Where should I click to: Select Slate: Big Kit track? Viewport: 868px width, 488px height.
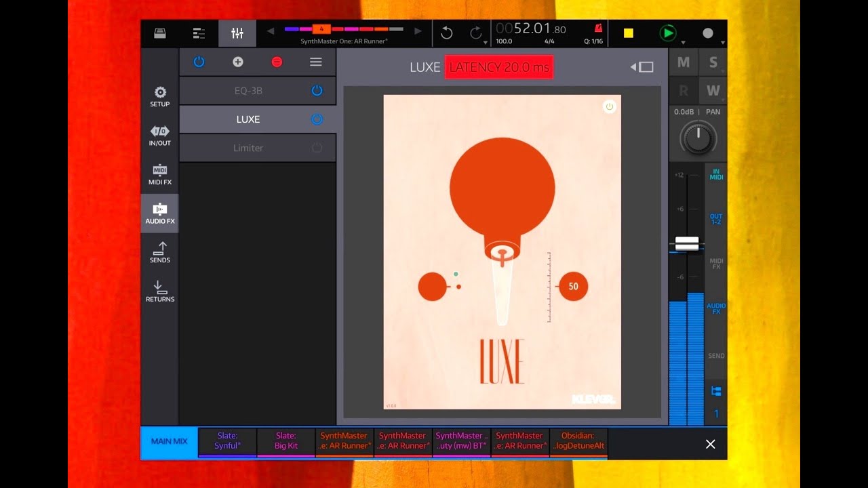286,441
